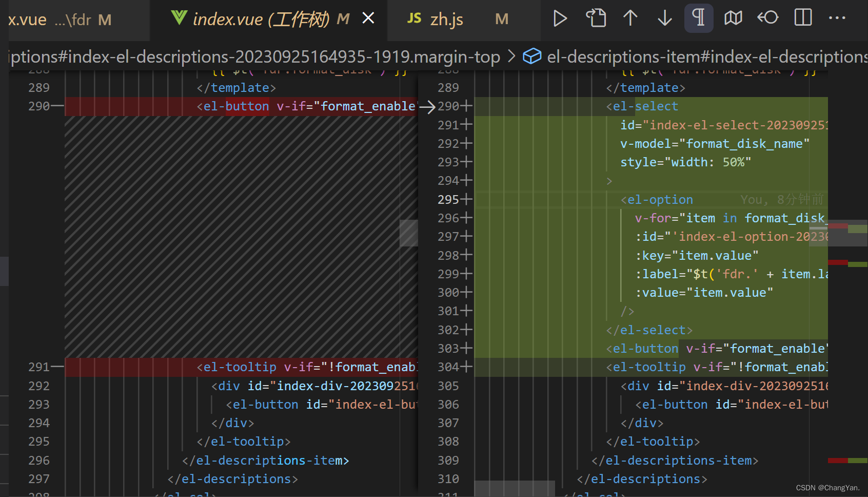The height and width of the screenshot is (497, 868).
Task: Click the circular arrow icon in the toolbar
Action: point(768,18)
